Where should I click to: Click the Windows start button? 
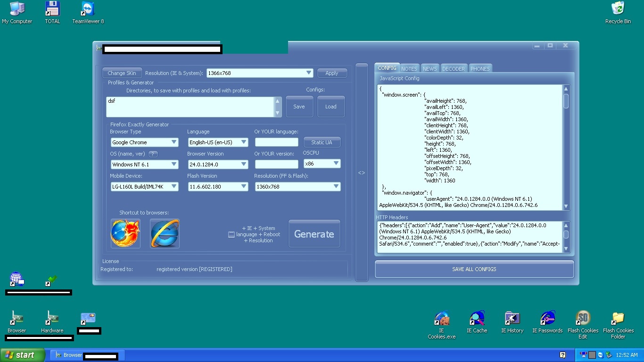pos(23,355)
